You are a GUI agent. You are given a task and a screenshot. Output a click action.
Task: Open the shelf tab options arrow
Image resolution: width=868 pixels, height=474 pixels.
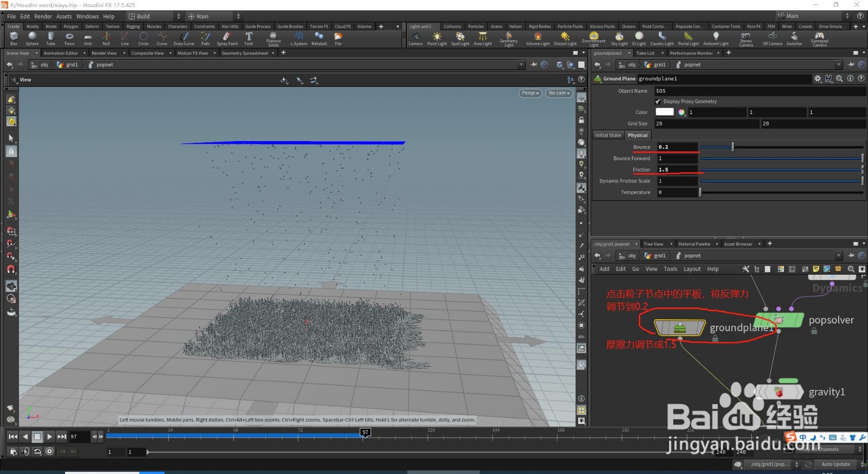point(398,26)
